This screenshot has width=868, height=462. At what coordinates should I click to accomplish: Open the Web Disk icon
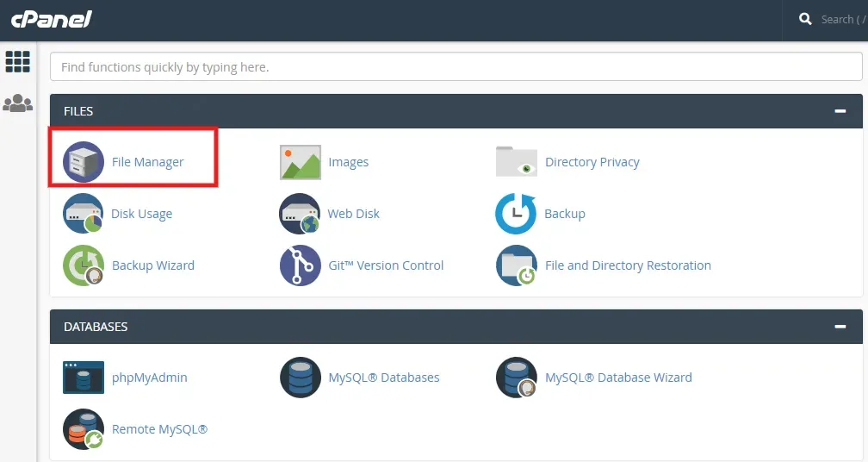coord(300,213)
